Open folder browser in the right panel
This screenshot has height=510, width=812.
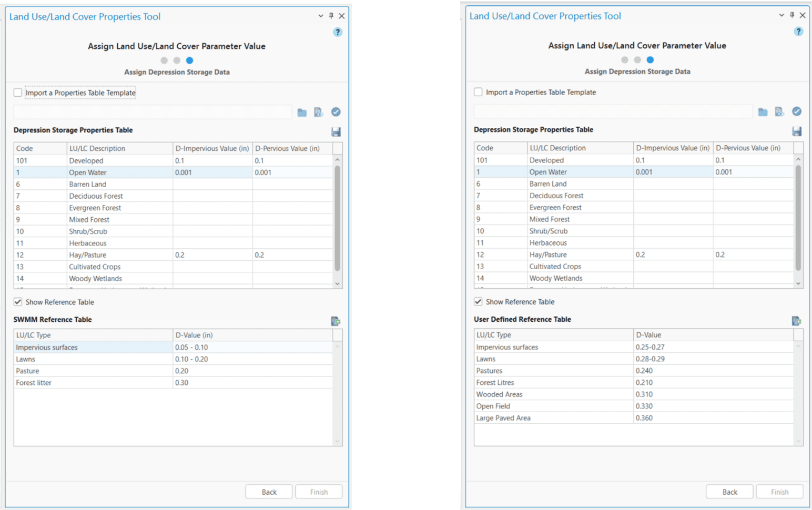point(763,111)
